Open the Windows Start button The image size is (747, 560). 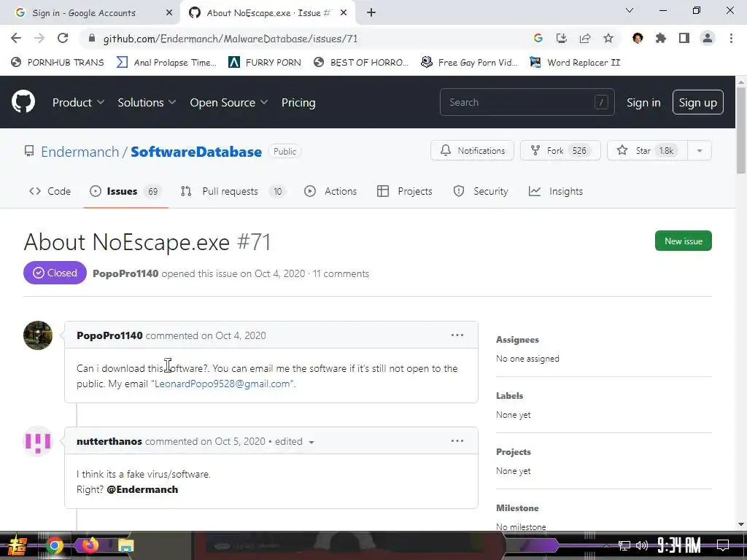point(17,545)
